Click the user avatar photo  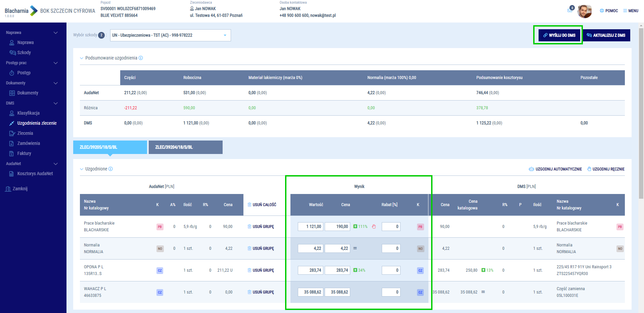584,11
